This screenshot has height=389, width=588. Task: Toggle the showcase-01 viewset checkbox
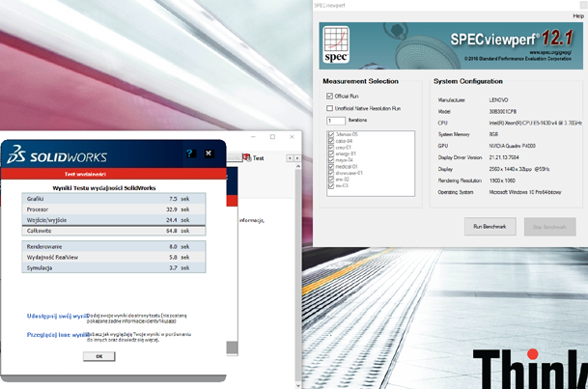coord(331,173)
